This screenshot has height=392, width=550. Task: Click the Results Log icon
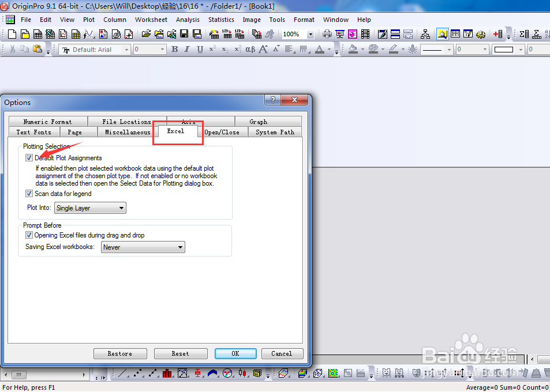(455, 34)
